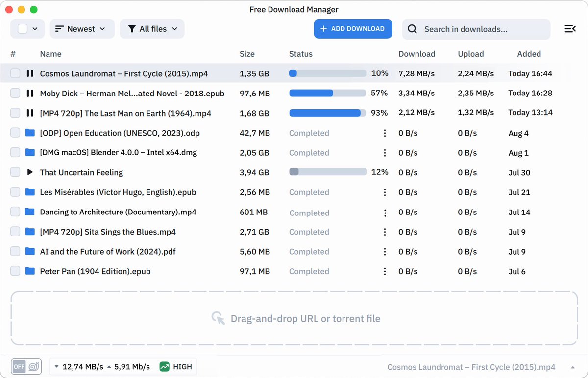Viewport: 588px width, 378px height.
Task: Click the Today 16:28 added date
Action: point(530,93)
